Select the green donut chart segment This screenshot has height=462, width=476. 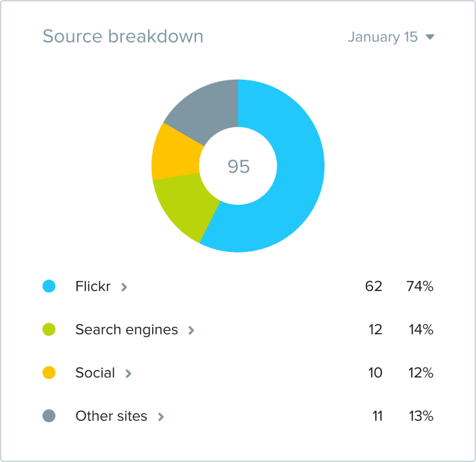click(185, 203)
